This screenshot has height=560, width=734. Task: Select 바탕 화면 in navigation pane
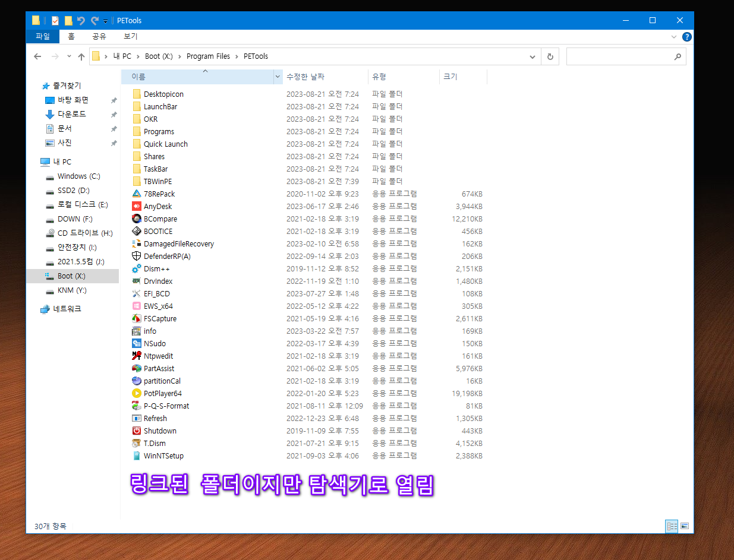click(73, 100)
